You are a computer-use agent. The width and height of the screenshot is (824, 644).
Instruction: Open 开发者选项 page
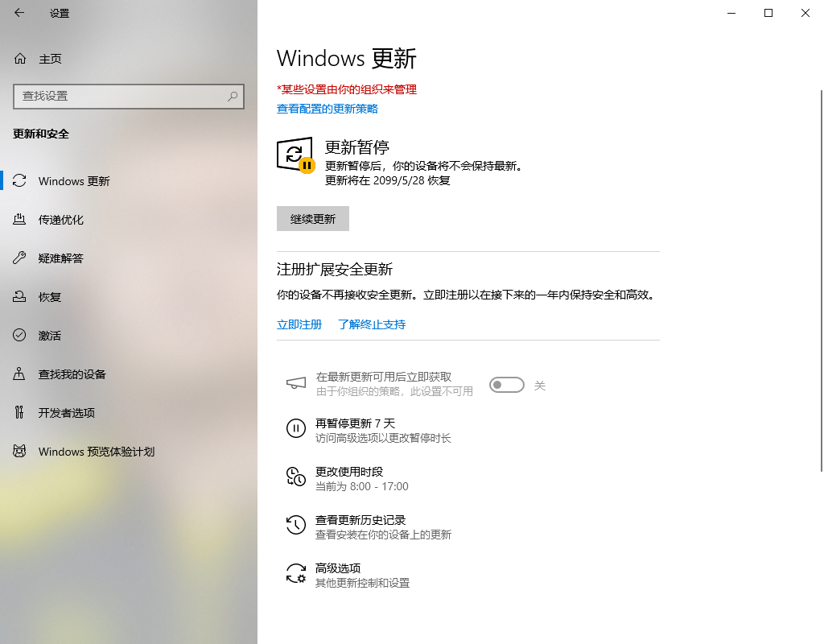pos(129,413)
